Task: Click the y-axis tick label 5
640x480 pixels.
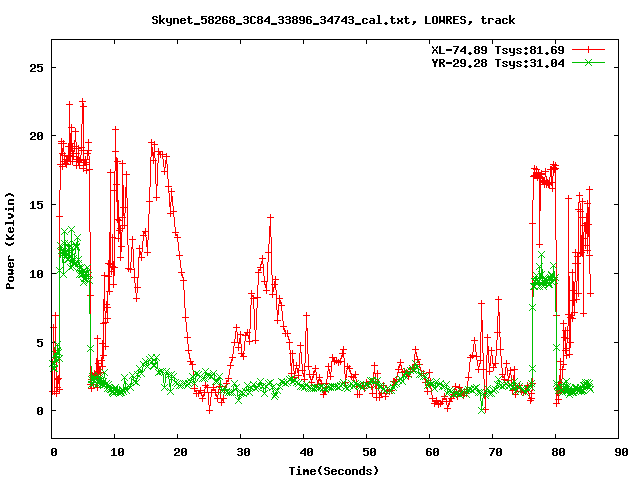Action: (x=40, y=342)
